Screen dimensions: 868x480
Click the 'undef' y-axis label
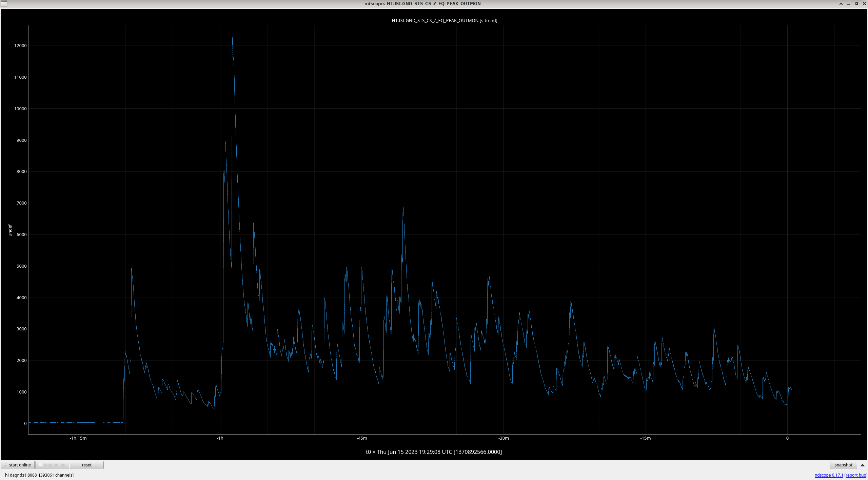click(x=10, y=230)
